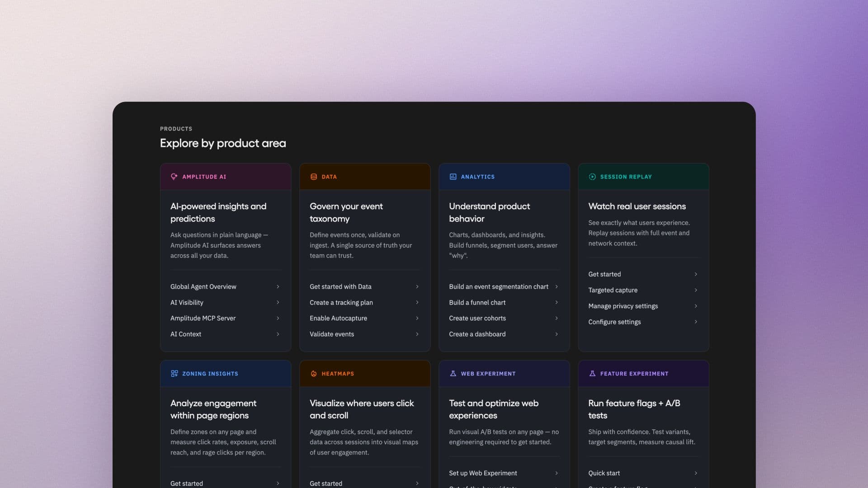Open Set up Web Experiment link
The image size is (868, 488).
[504, 473]
